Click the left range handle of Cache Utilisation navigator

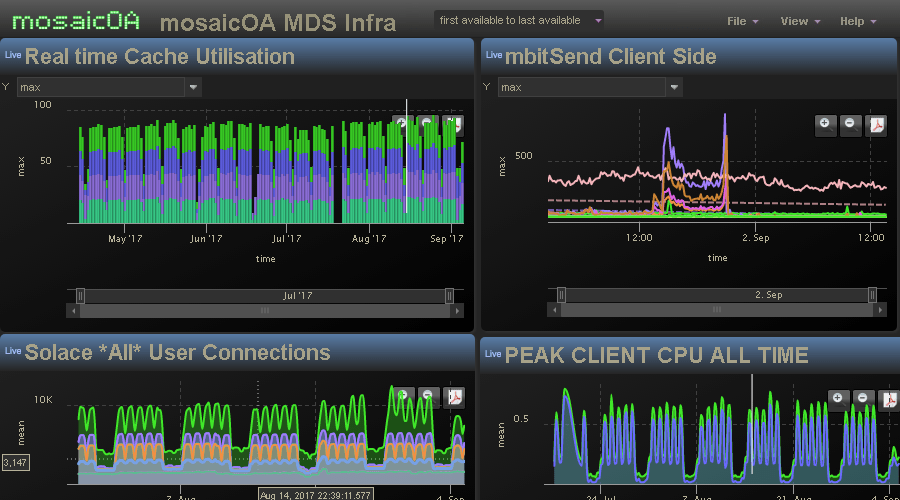pos(80,296)
